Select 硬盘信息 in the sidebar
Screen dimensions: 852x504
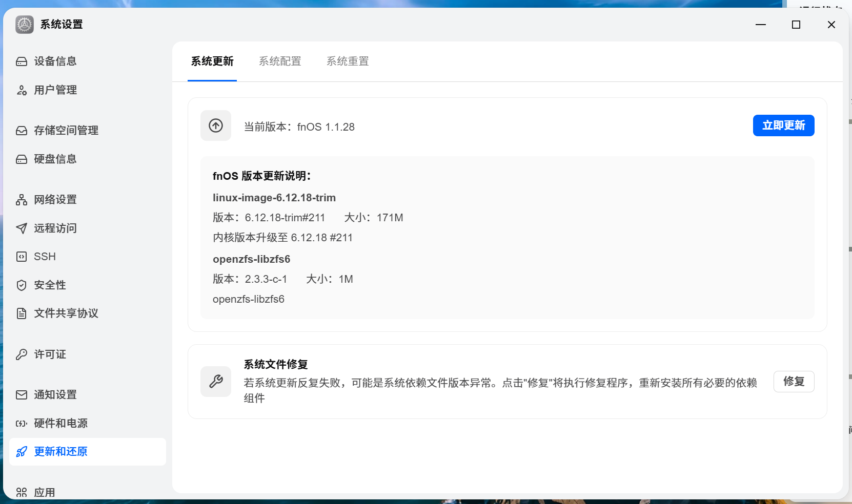point(88,159)
